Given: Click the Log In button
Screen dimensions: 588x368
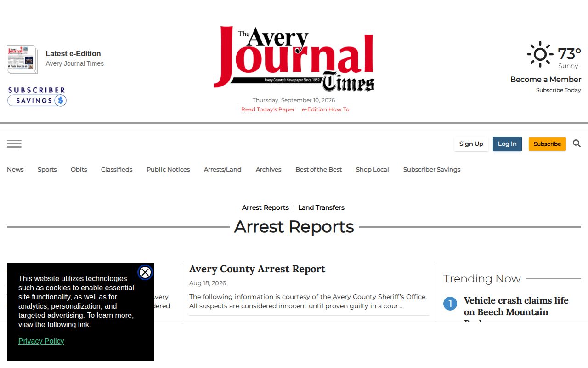Looking at the screenshot, I should tap(507, 144).
